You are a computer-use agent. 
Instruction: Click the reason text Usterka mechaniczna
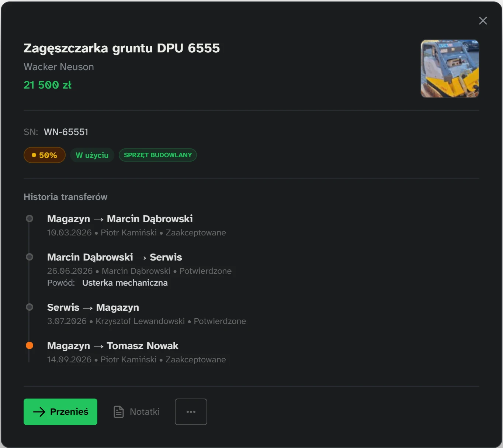click(x=125, y=283)
